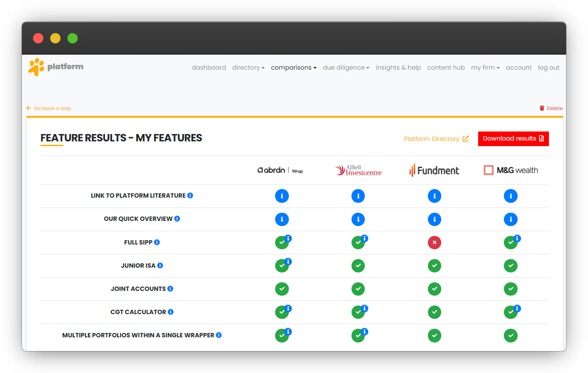
Task: Open the Platform Directory link
Action: [x=436, y=139]
